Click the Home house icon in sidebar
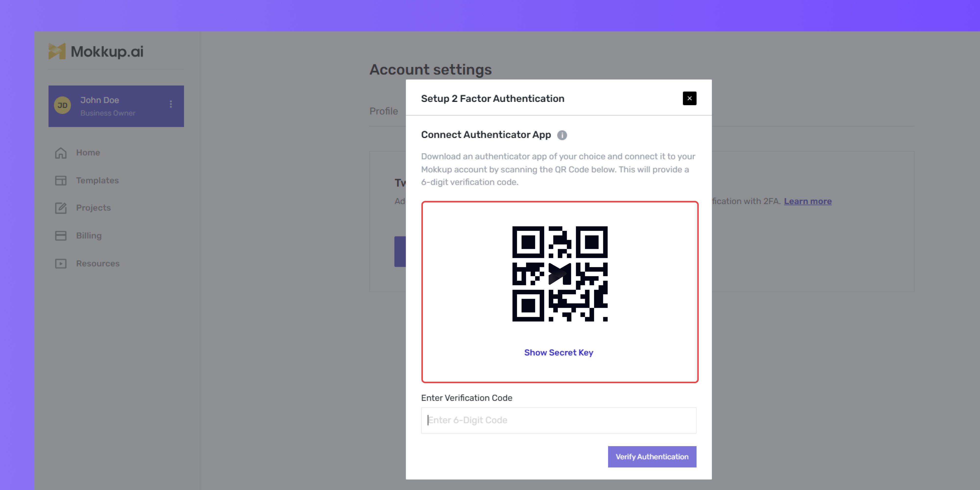 tap(61, 153)
